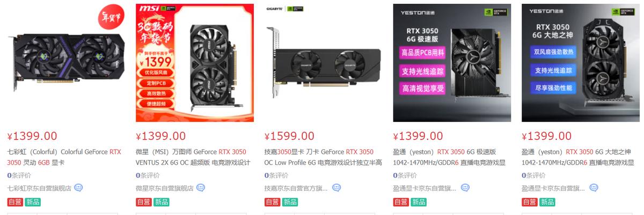Open chat icon beside 微星京东自营旗舰店

click(201, 188)
